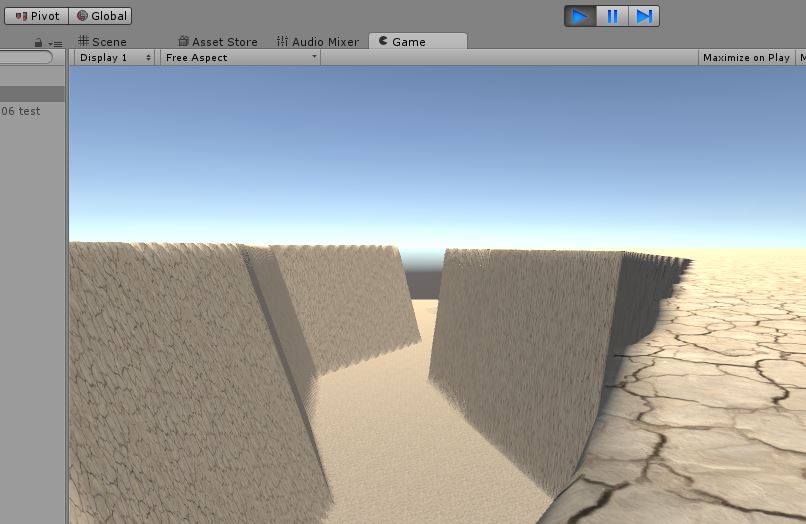Click the highlighted row above '06 test'

[32, 94]
